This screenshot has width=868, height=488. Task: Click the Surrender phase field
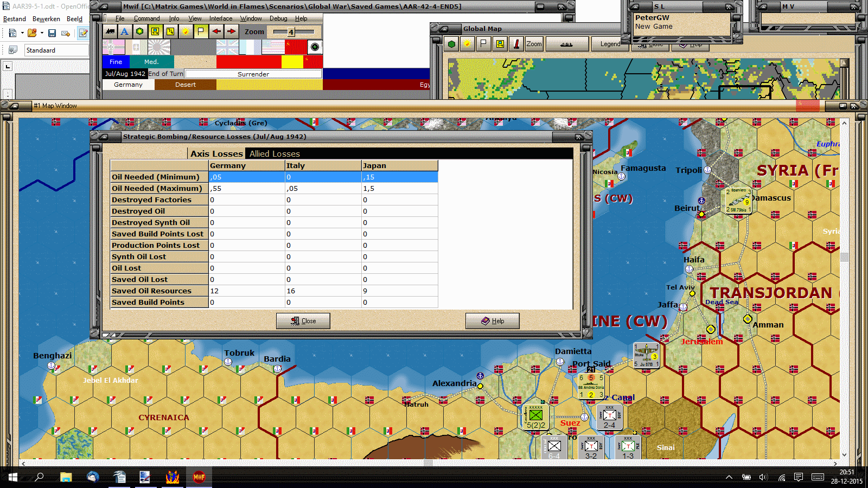pyautogui.click(x=253, y=74)
